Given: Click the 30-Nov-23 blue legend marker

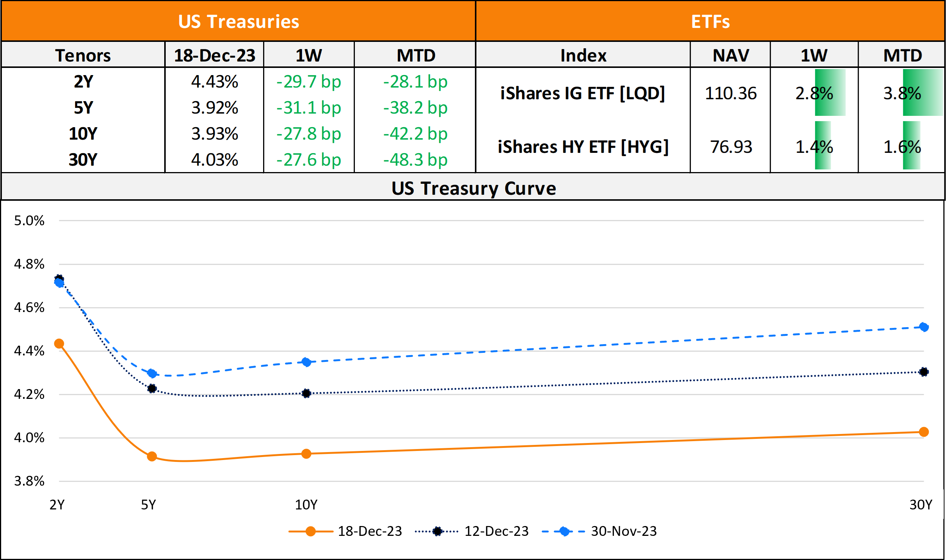Looking at the screenshot, I should click(x=564, y=531).
